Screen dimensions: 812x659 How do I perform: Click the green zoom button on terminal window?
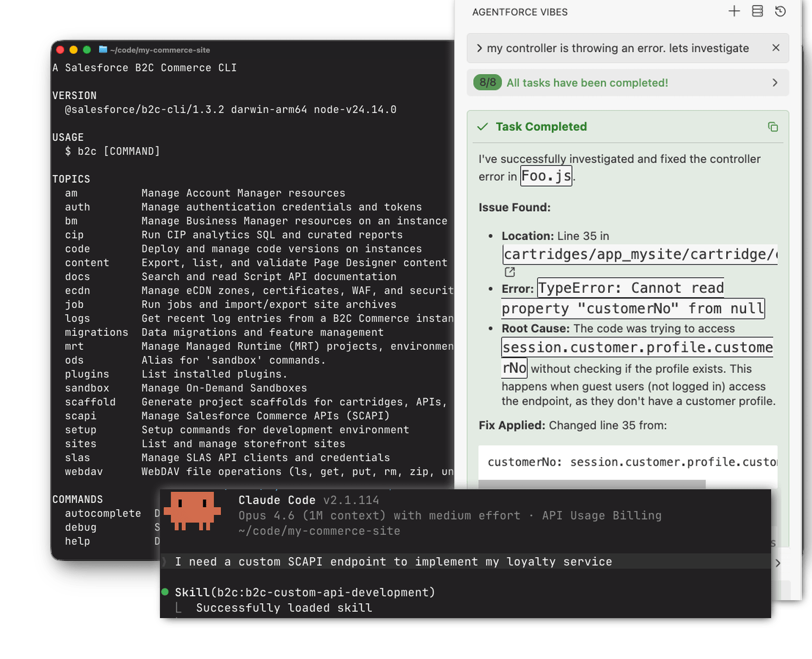[87, 50]
